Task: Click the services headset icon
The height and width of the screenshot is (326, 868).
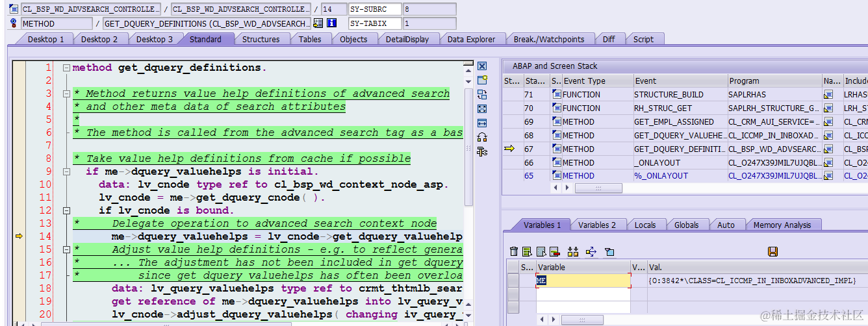Action: coord(482,138)
